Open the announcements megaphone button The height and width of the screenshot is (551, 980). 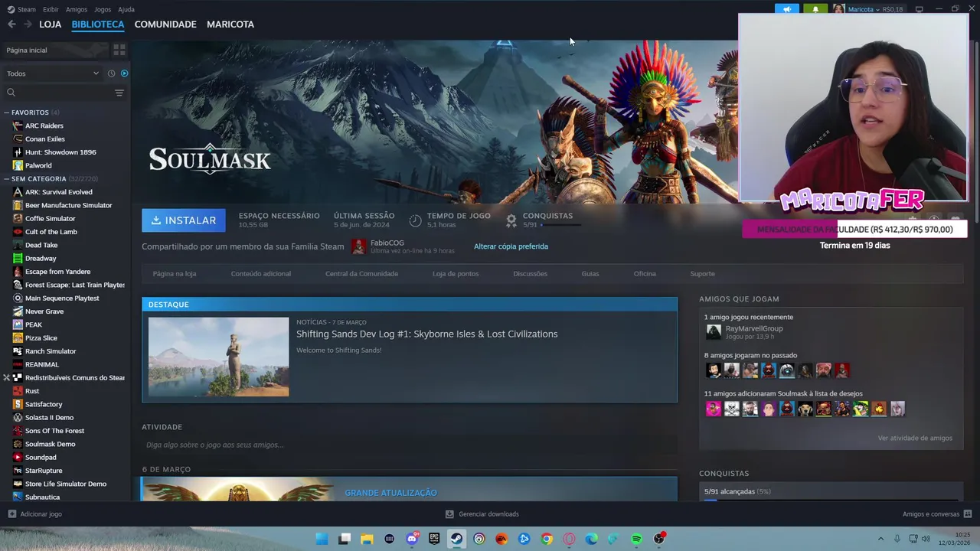click(x=786, y=9)
